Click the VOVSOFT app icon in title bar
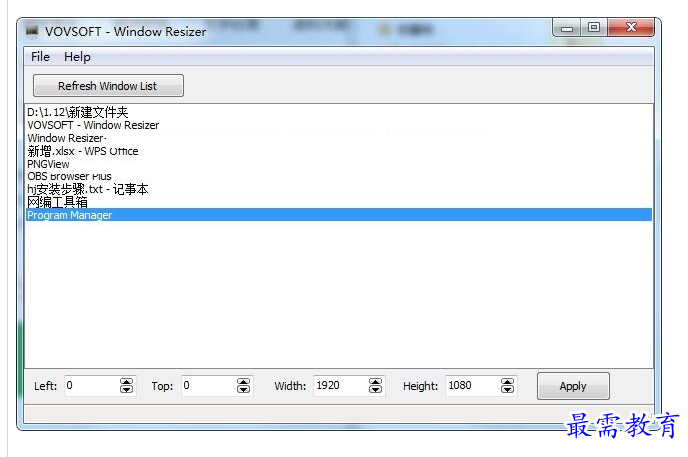The height and width of the screenshot is (457, 688). 32,31
